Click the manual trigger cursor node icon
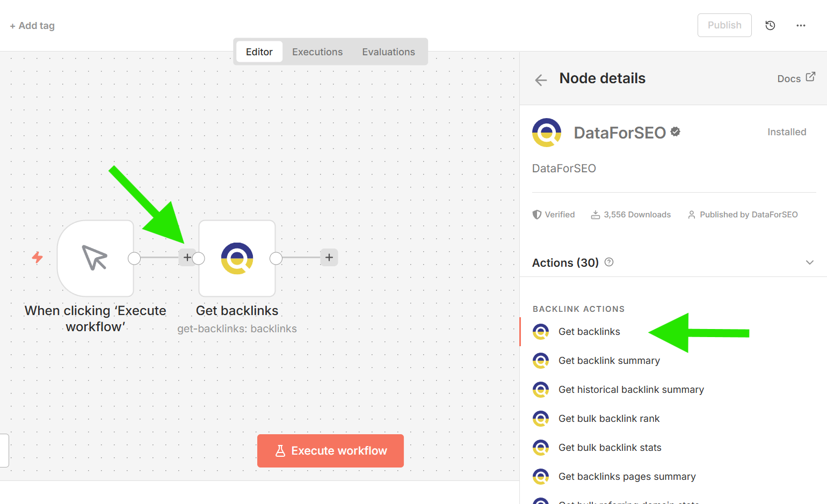 (95, 258)
